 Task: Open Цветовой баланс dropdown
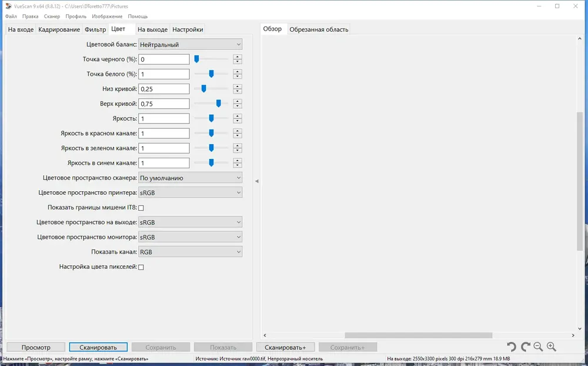(x=190, y=44)
